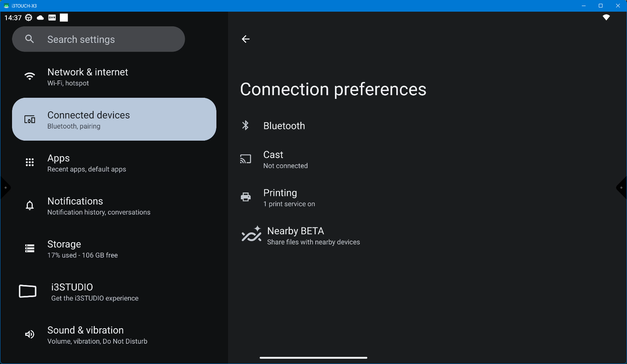This screenshot has width=627, height=364.
Task: Open Printing preferences
Action: coord(289,197)
